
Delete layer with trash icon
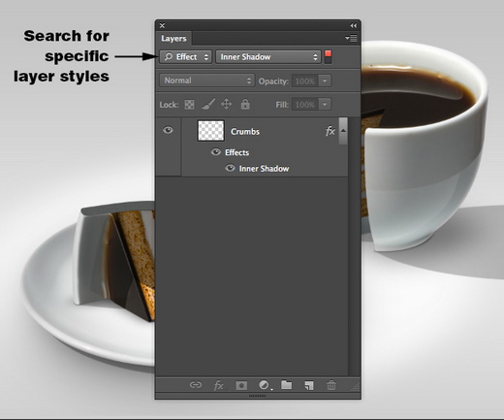click(x=331, y=385)
